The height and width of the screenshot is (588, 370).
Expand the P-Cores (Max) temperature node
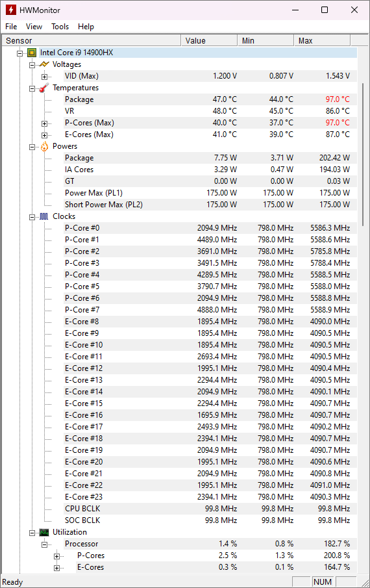click(x=44, y=123)
